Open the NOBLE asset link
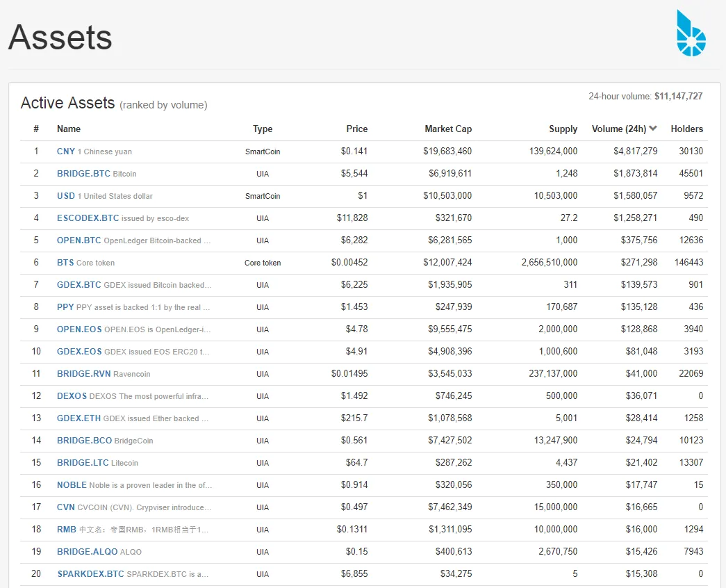726x588 pixels. pyautogui.click(x=72, y=484)
